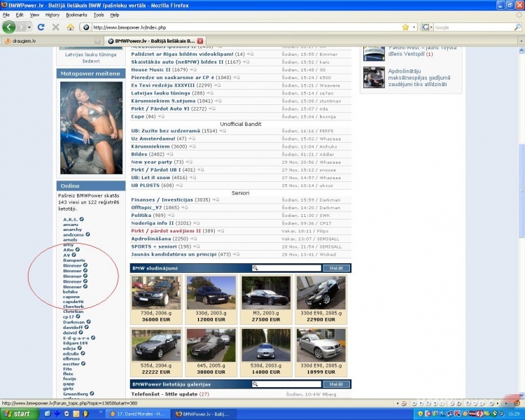Open the Bookmarks menu
The width and height of the screenshot is (525, 420).
tap(76, 15)
